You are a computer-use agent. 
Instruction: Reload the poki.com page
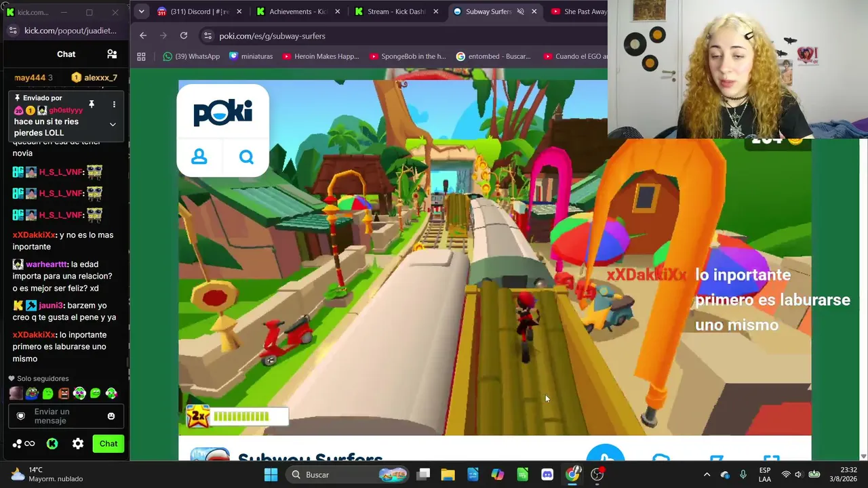point(184,36)
